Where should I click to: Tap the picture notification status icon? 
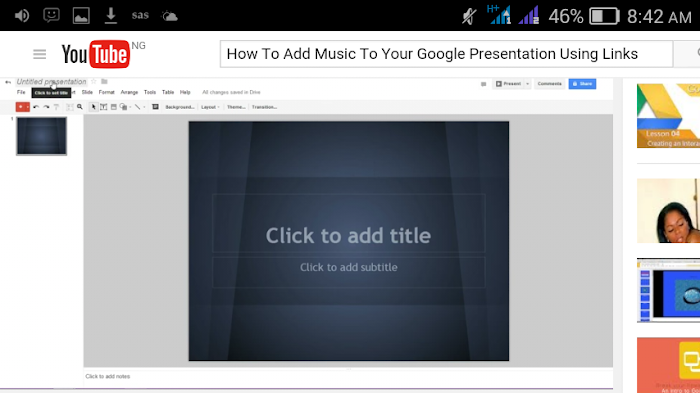pyautogui.click(x=81, y=16)
